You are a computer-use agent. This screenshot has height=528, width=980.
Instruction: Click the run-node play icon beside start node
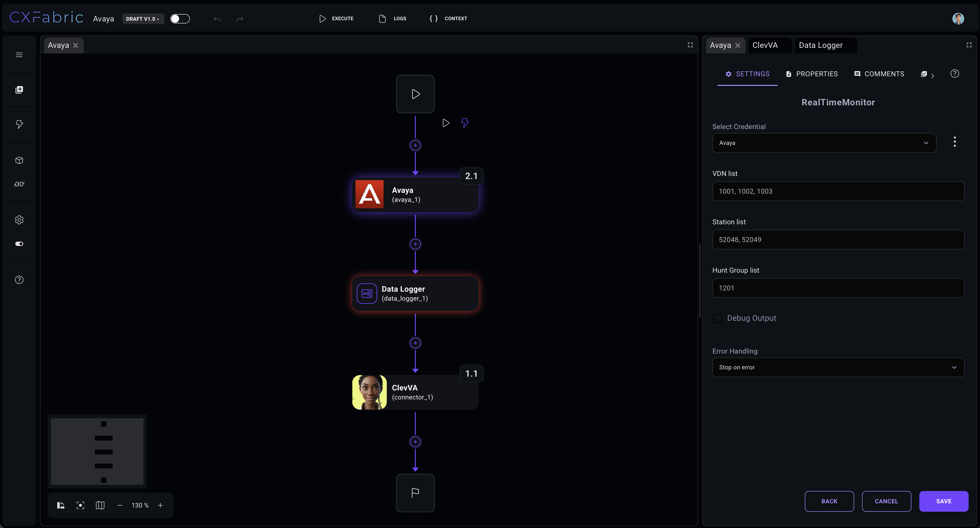(446, 123)
